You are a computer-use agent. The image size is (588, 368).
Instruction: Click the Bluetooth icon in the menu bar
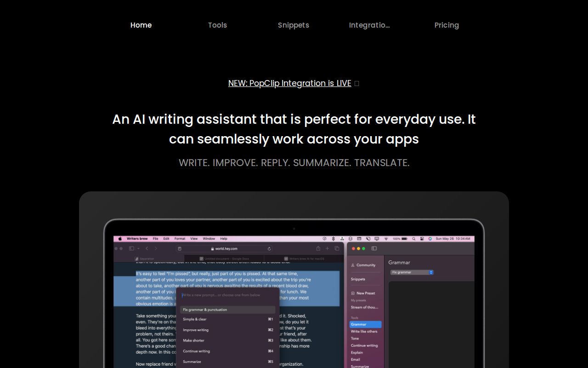point(333,239)
